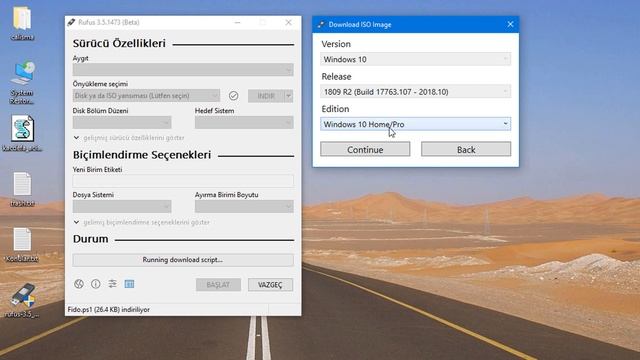Open the trash.txt desktop file
Image resolution: width=640 pixels, height=360 pixels.
coord(22,184)
